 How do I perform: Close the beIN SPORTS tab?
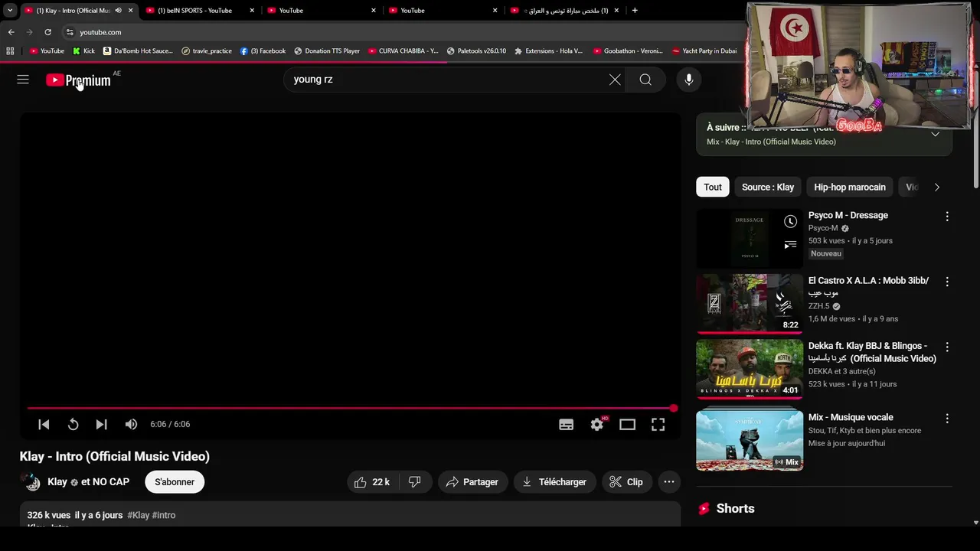point(252,11)
